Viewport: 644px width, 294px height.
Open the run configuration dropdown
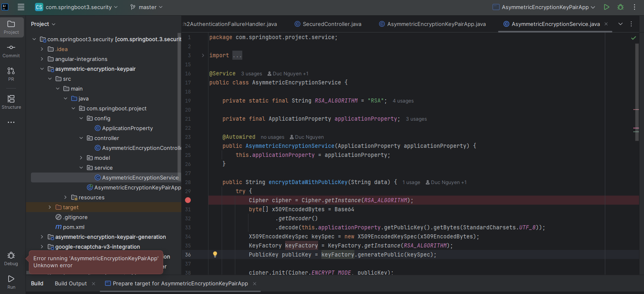click(545, 7)
